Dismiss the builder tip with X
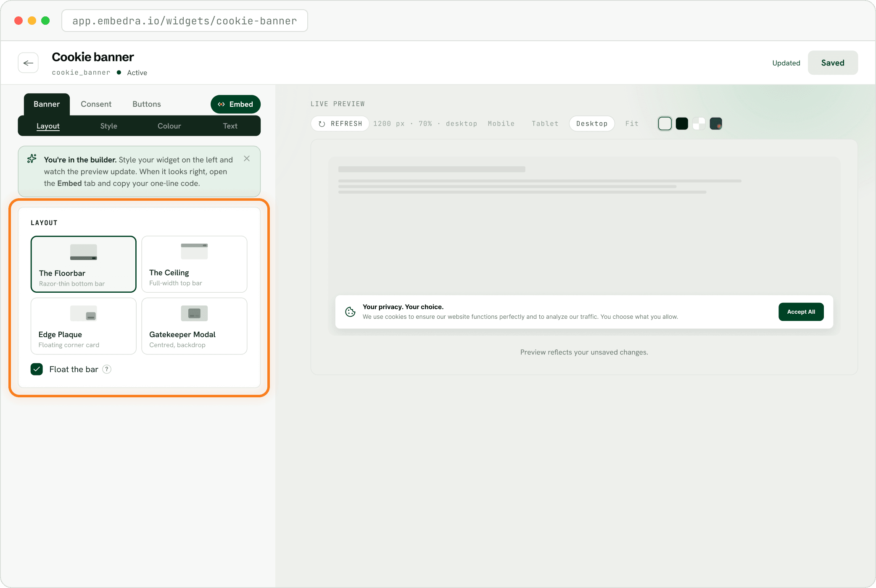 point(247,159)
